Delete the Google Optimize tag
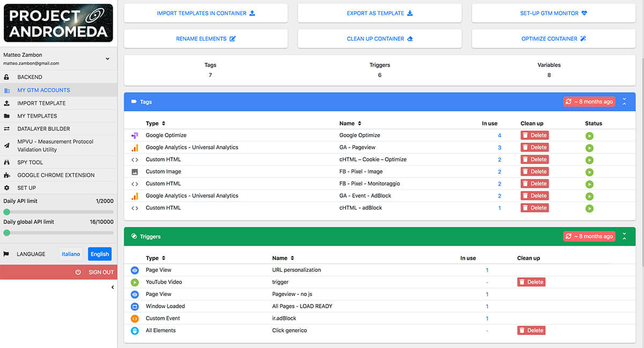This screenshot has width=644, height=348. click(x=535, y=135)
